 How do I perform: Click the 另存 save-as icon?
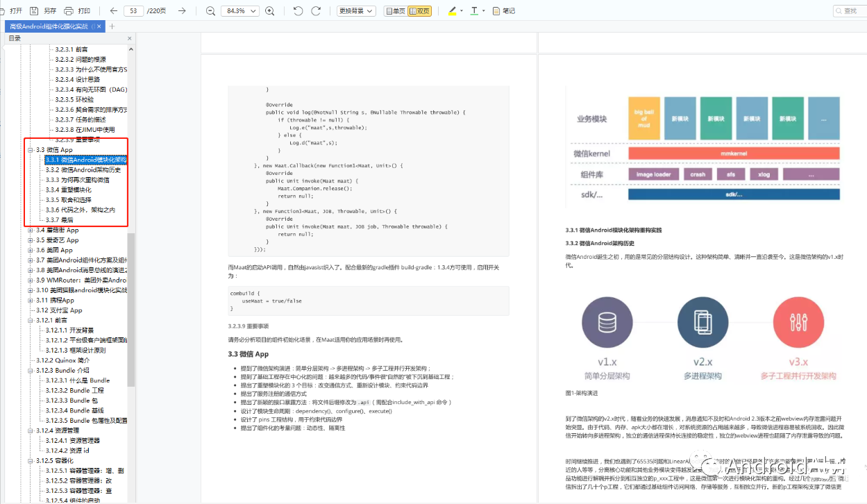click(35, 11)
